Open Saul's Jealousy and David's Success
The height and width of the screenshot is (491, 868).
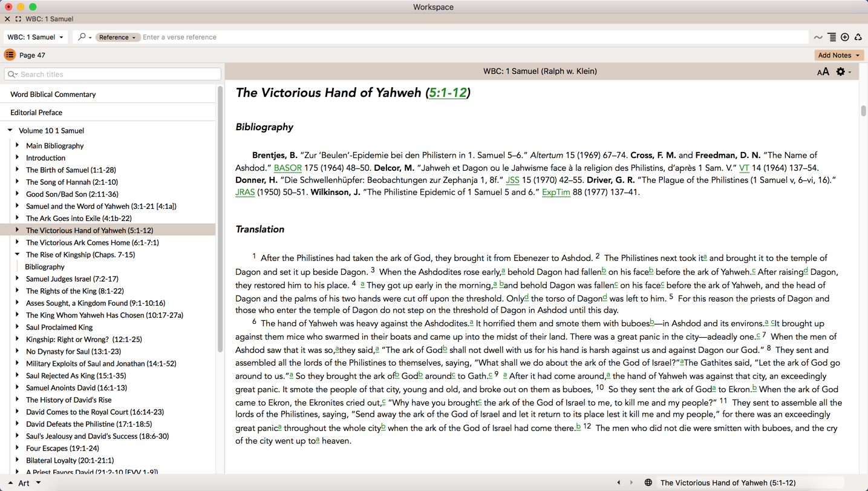click(97, 437)
